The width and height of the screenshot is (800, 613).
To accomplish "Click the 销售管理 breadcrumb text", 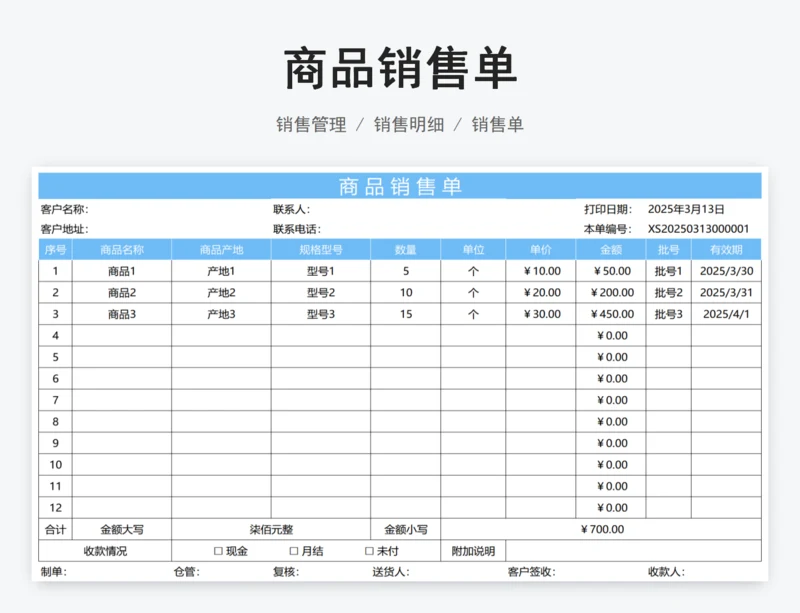I will (311, 125).
